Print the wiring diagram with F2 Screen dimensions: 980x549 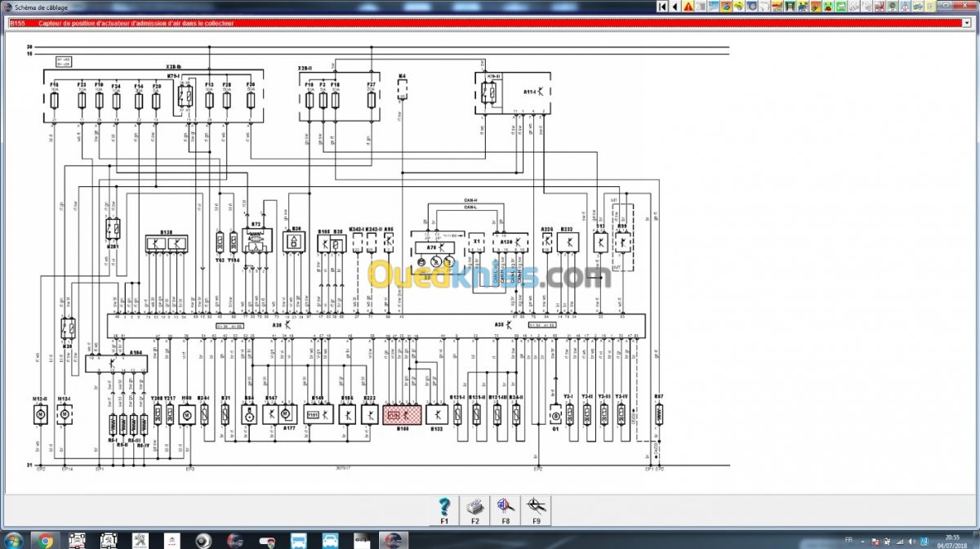click(474, 511)
